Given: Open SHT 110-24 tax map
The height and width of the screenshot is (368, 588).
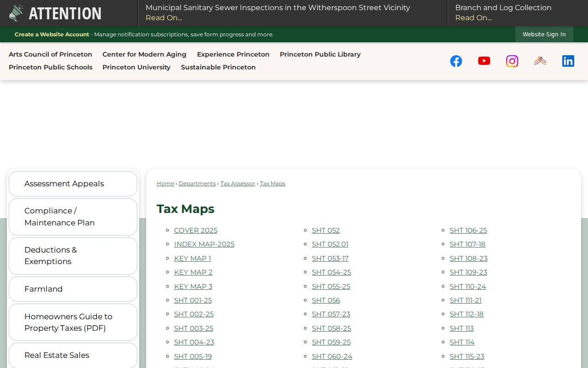Looking at the screenshot, I should [x=468, y=287].
